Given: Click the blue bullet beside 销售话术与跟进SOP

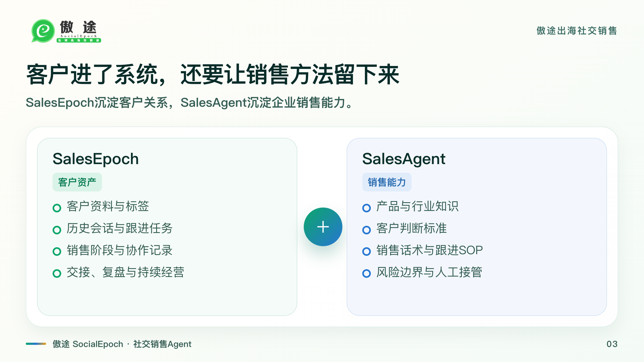Looking at the screenshot, I should pyautogui.click(x=367, y=252).
